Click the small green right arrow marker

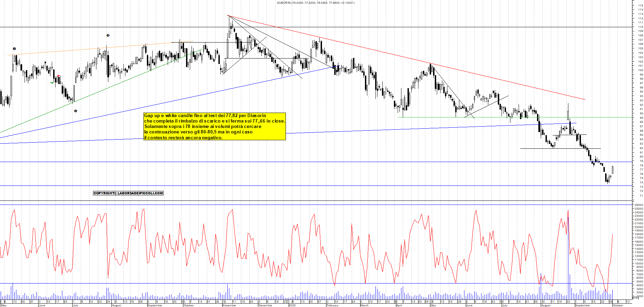tap(52, 83)
